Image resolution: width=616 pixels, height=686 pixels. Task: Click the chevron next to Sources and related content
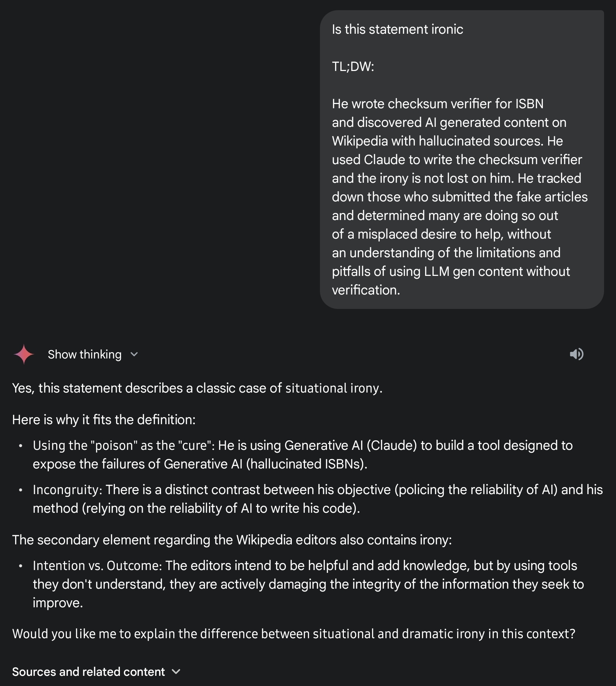[x=176, y=672]
